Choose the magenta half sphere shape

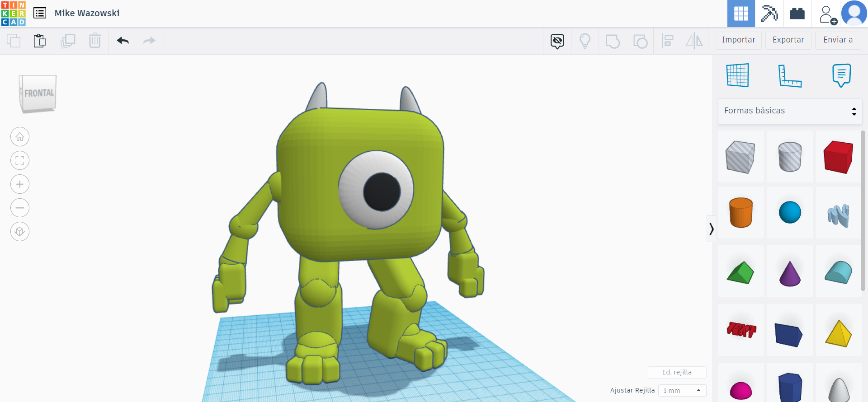(741, 383)
